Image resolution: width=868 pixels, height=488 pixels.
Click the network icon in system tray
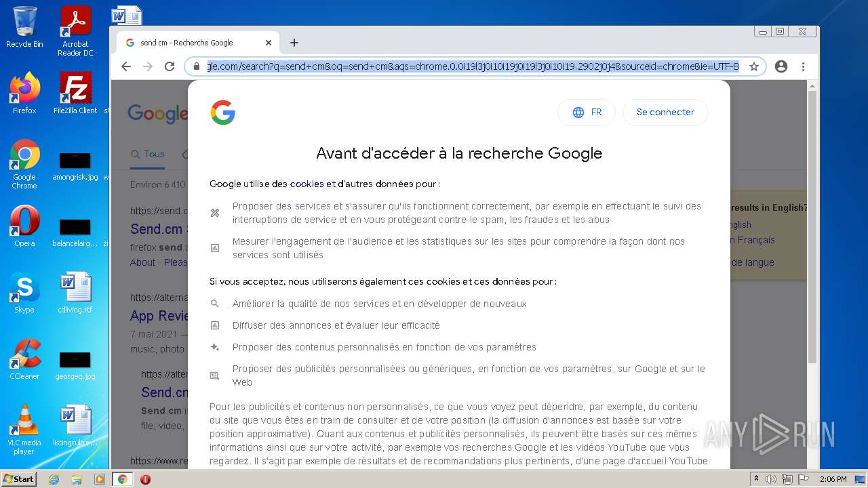tap(787, 479)
